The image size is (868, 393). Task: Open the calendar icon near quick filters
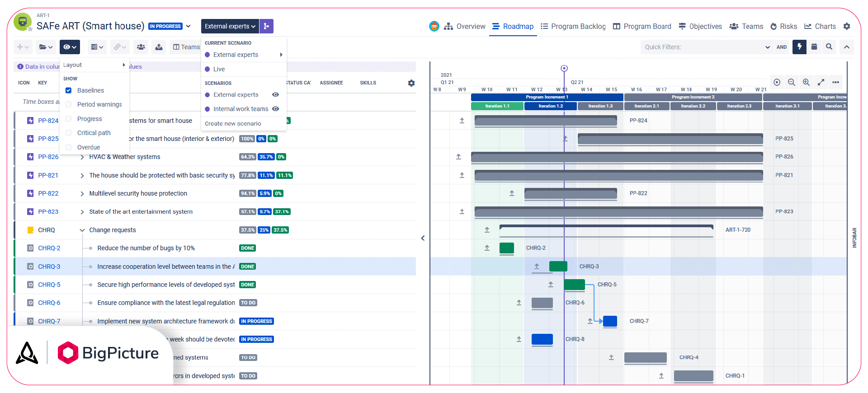pyautogui.click(x=814, y=47)
